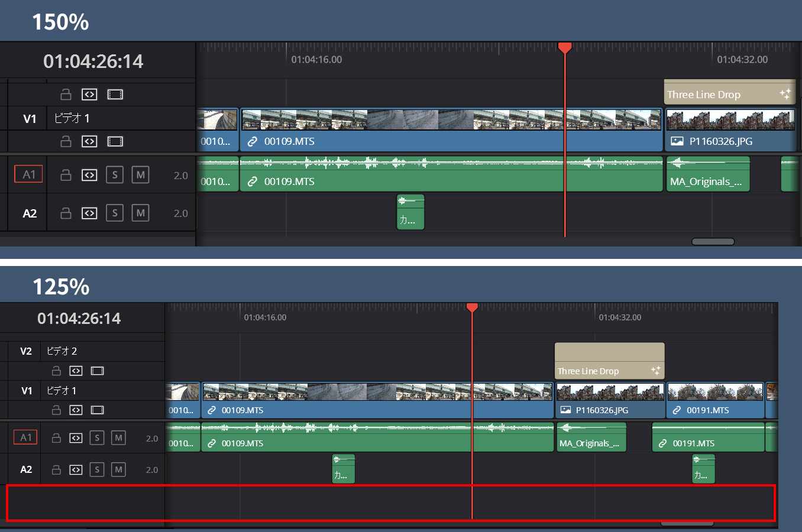Select the Three Line Drop title in 125% timeline
The image size is (802, 532).
coord(609,361)
